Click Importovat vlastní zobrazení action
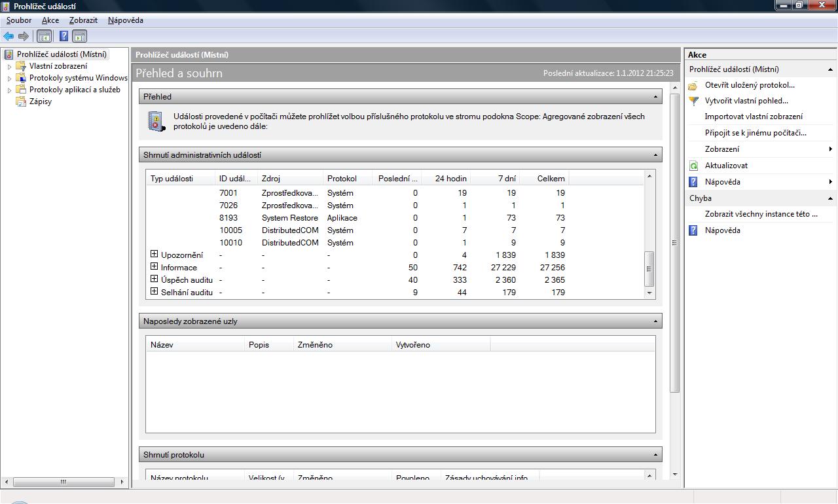 753,117
